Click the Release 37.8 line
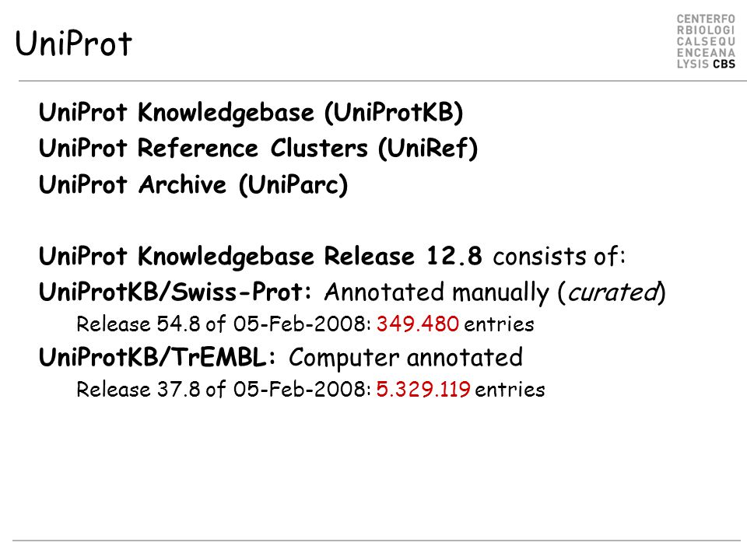The height and width of the screenshot is (560, 747). [310, 390]
